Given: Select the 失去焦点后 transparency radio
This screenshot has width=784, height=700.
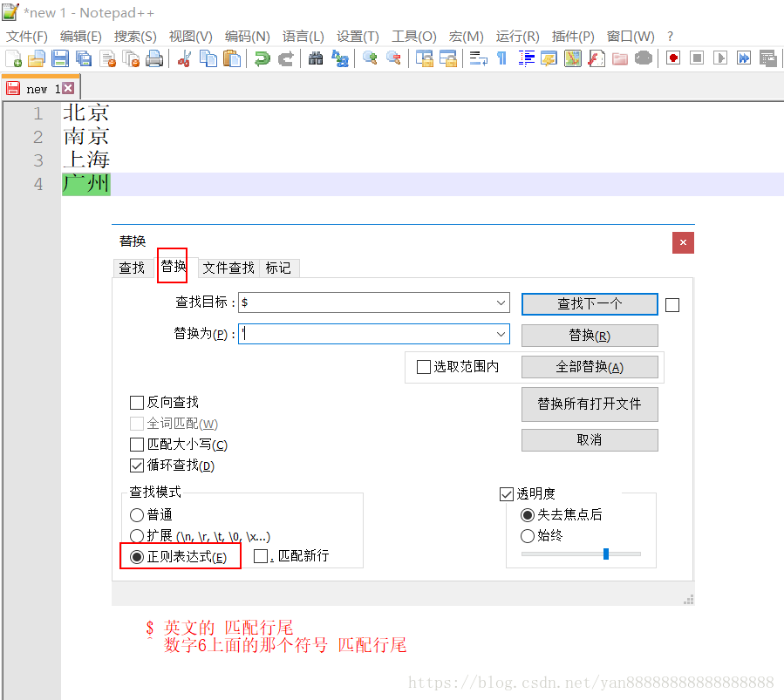Looking at the screenshot, I should click(x=528, y=515).
